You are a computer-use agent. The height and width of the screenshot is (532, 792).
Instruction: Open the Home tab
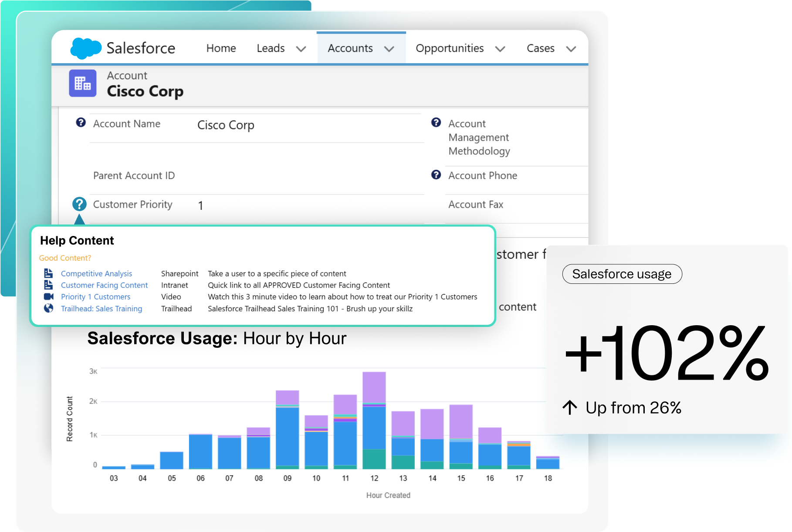point(221,48)
